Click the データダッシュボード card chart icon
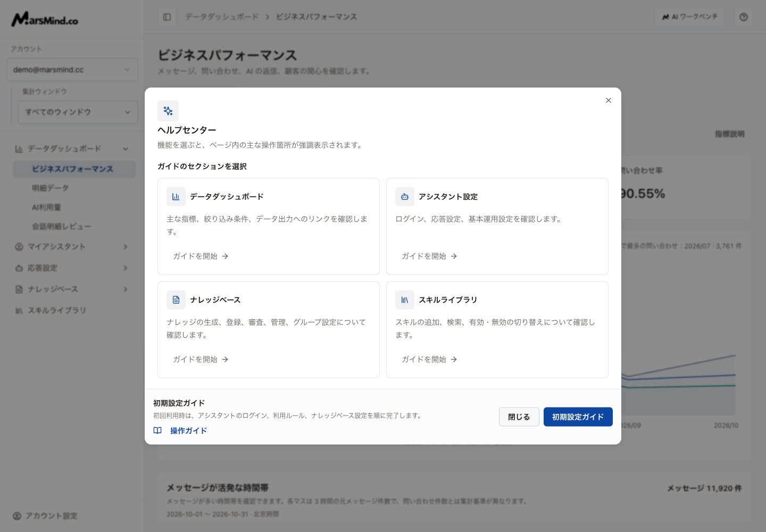The width and height of the screenshot is (766, 532). click(176, 197)
